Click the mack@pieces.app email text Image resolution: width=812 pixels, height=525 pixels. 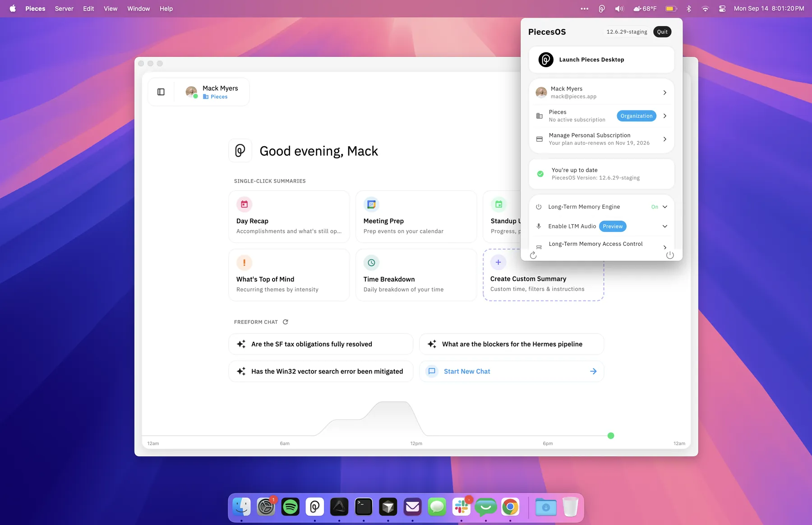coord(573,97)
